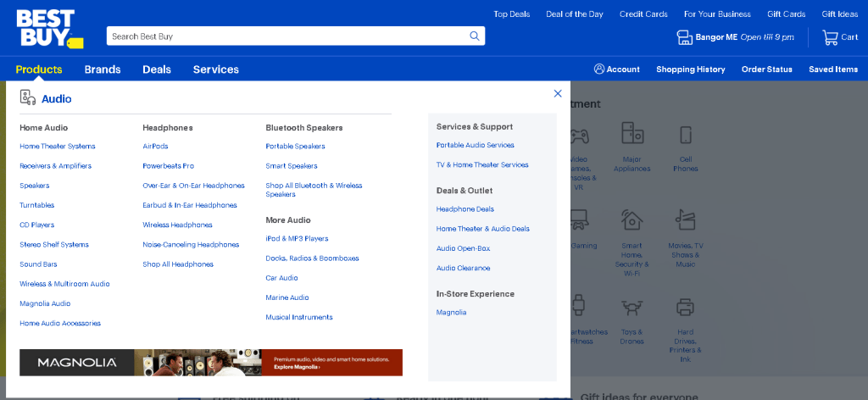Open the Headphone Deals link
The width and height of the screenshot is (868, 400).
tap(465, 209)
